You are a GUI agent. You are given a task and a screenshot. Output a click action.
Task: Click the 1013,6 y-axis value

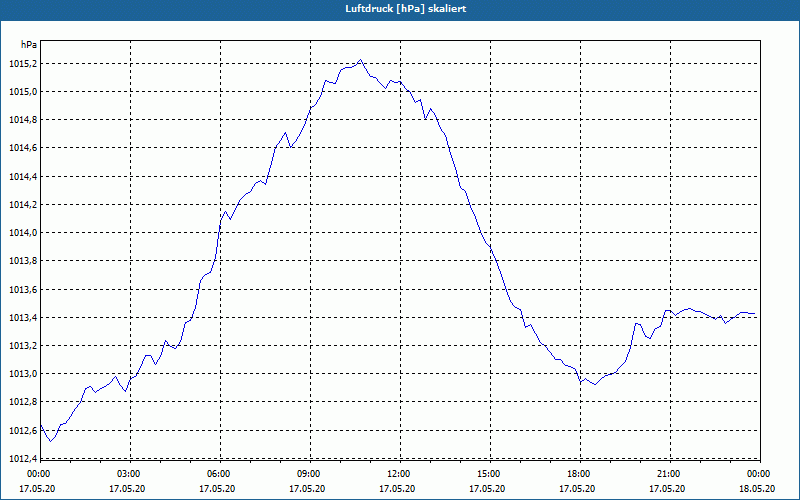click(x=22, y=289)
